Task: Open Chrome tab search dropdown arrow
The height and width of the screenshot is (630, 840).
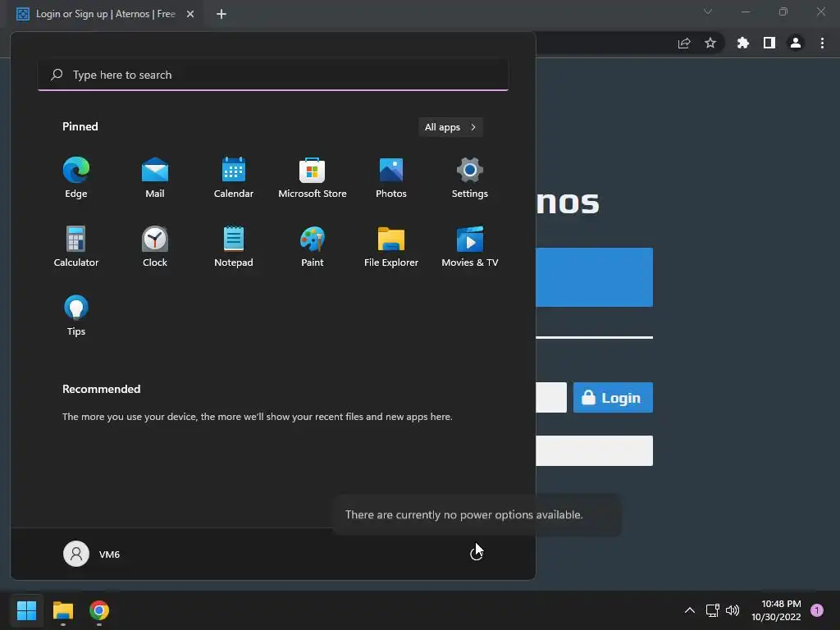Action: (x=708, y=11)
